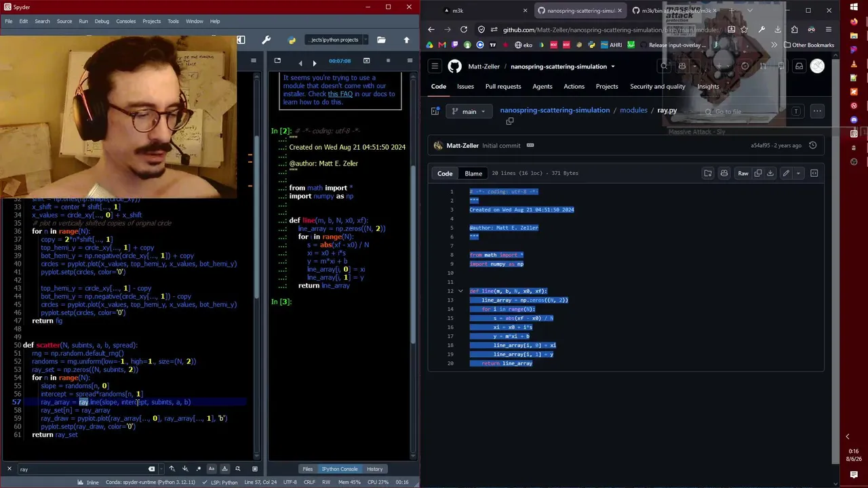Open the repository switcher dropdown arrow

pos(612,66)
